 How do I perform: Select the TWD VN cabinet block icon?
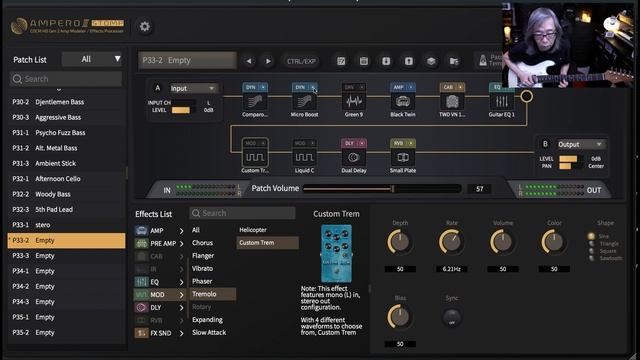pos(452,101)
